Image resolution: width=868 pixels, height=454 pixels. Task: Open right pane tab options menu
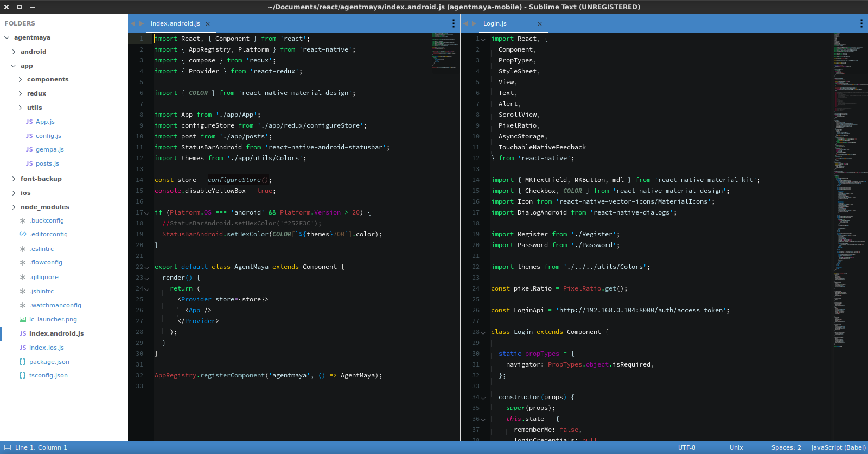pyautogui.click(x=861, y=23)
